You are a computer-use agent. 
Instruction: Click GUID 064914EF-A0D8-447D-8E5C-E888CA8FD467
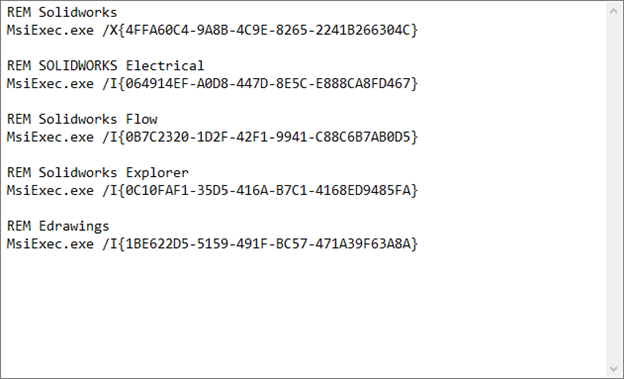point(268,84)
